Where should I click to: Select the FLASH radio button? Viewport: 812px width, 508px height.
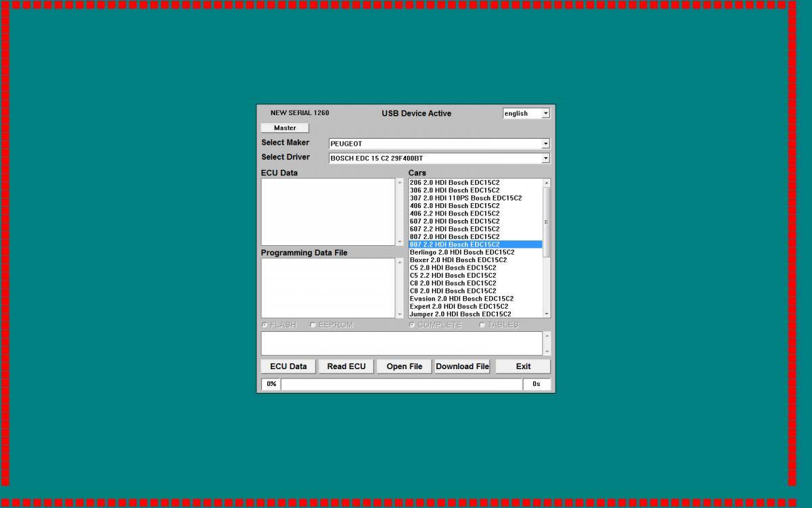coord(265,325)
